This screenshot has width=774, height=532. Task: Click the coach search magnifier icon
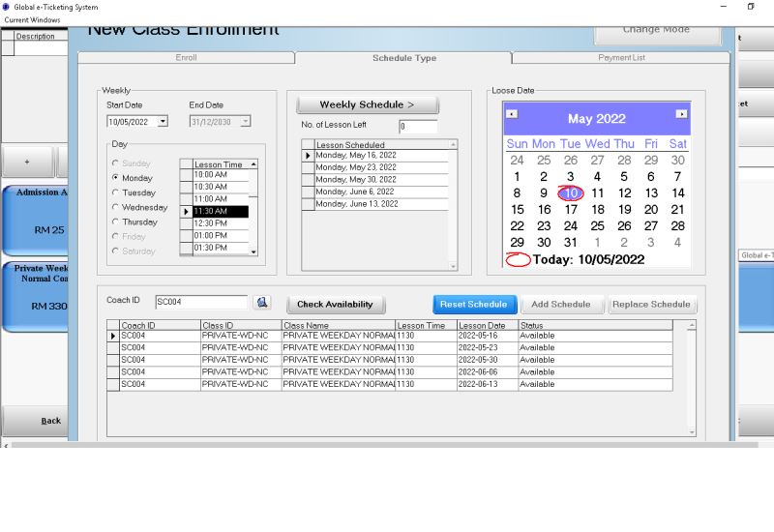pyautogui.click(x=261, y=303)
